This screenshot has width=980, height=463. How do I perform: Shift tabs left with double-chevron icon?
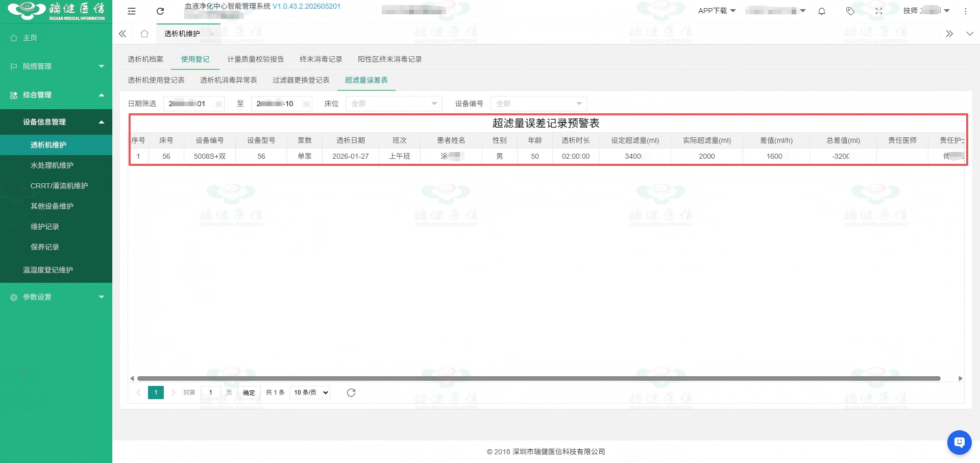pyautogui.click(x=122, y=34)
